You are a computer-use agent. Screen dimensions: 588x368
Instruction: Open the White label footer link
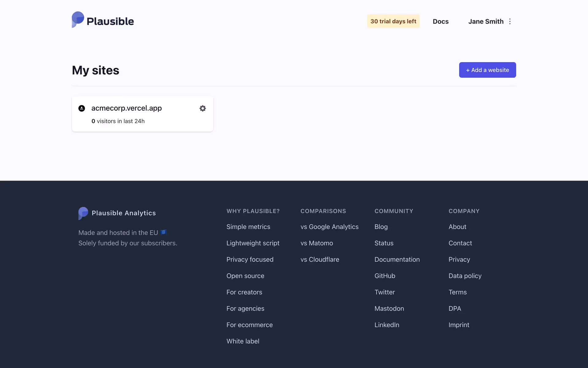(x=243, y=341)
